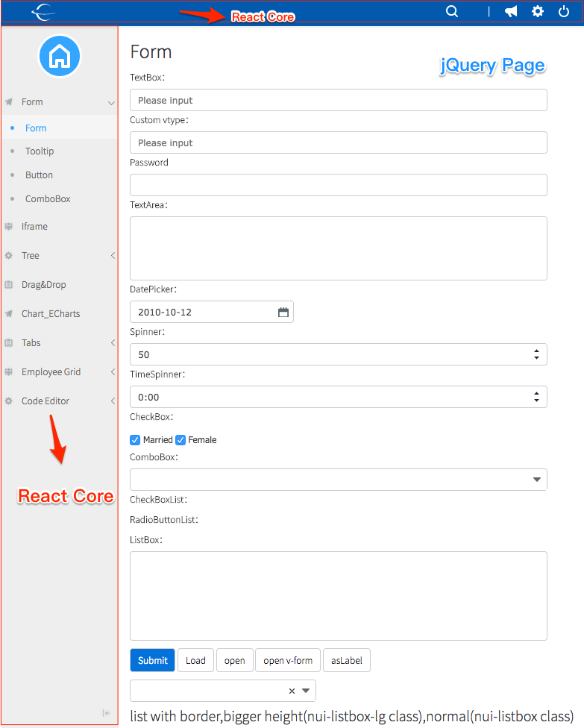The image size is (584, 728).
Task: Click the power logout icon
Action: pos(564,11)
